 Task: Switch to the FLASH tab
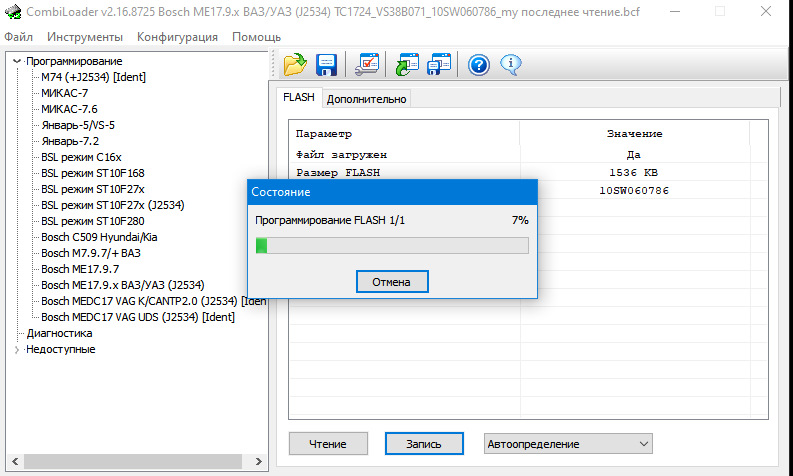coord(299,97)
